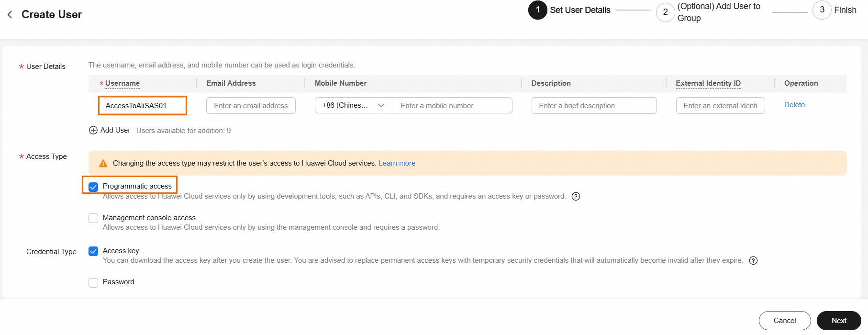This screenshot has height=335, width=868.
Task: Delete the AccessToAliSAS01 user row
Action: (x=794, y=105)
